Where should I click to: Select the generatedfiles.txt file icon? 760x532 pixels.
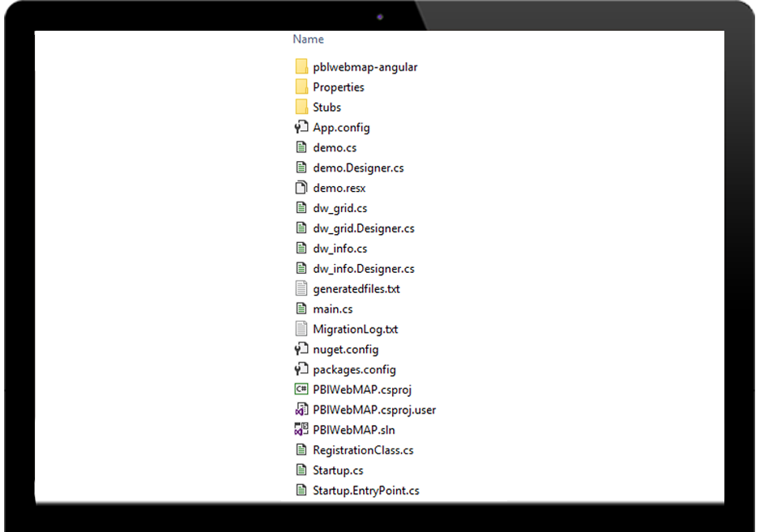pyautogui.click(x=301, y=288)
